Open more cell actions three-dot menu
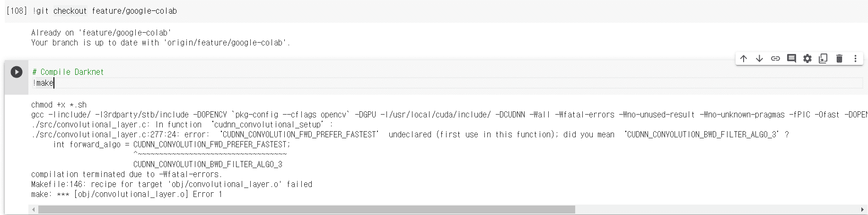This screenshot has height=215, width=868. 855,59
